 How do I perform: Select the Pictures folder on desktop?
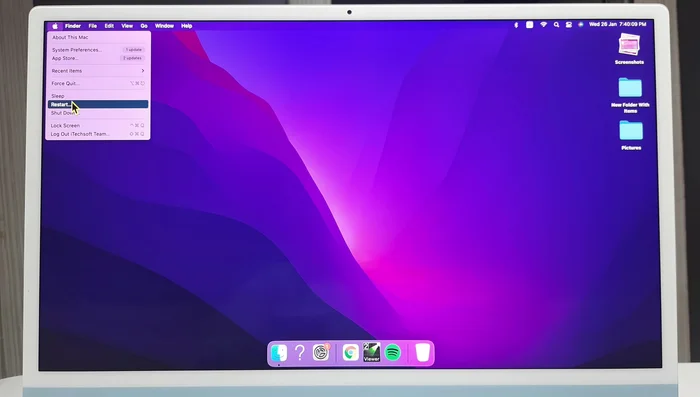click(x=631, y=130)
